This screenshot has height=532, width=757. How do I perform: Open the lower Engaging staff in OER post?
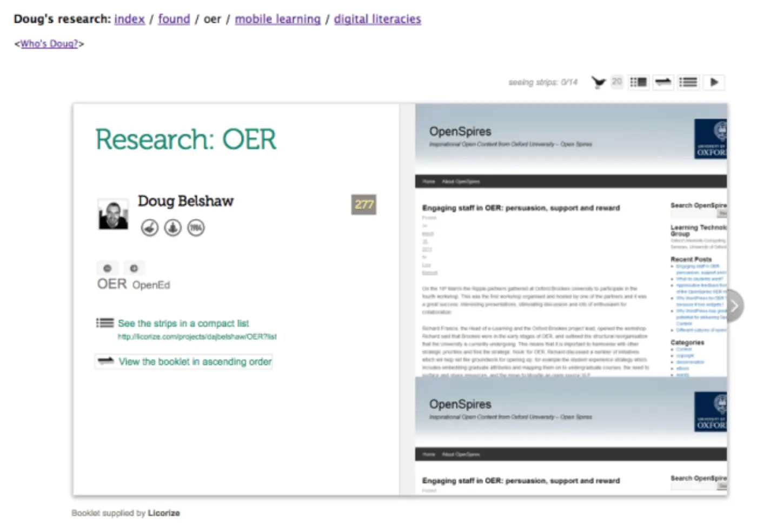tap(521, 481)
